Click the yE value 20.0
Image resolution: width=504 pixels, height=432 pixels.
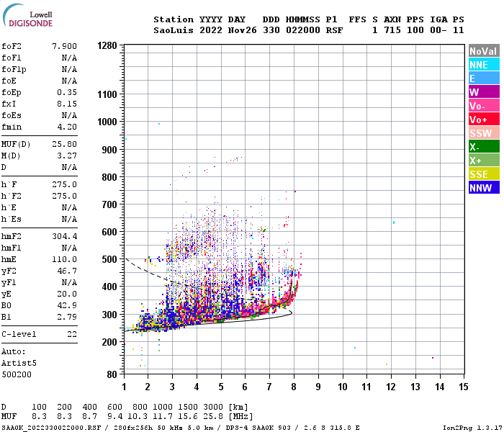[x=67, y=294]
